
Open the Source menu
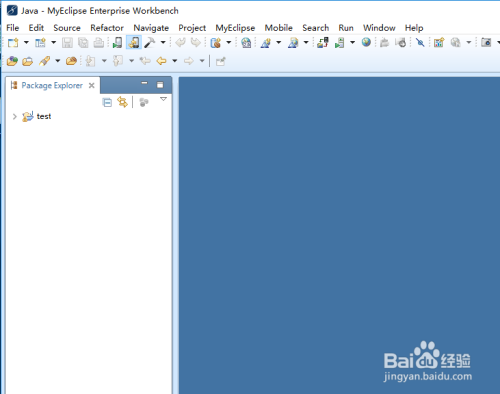click(x=67, y=28)
